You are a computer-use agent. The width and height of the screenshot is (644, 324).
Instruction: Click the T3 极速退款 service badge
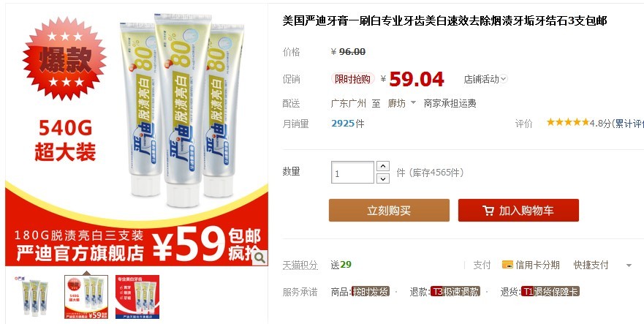455,292
